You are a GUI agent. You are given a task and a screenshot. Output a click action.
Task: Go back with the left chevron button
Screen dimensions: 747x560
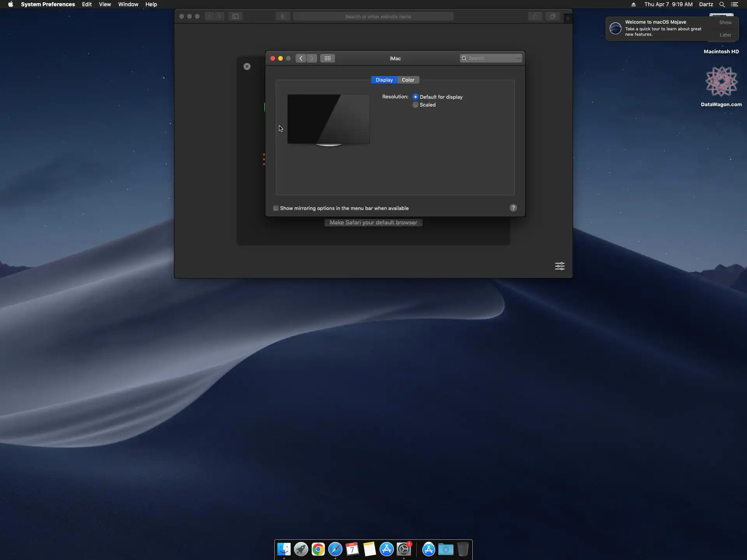click(301, 58)
